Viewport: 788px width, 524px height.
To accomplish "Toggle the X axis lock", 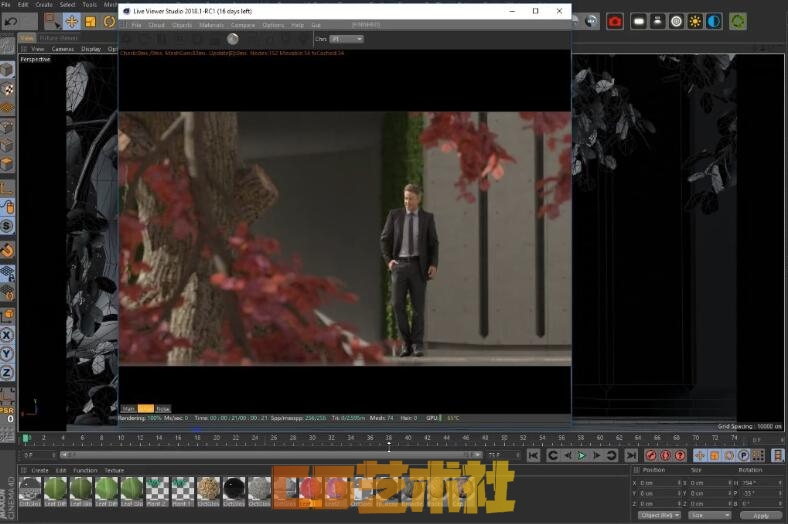I will point(7,335).
